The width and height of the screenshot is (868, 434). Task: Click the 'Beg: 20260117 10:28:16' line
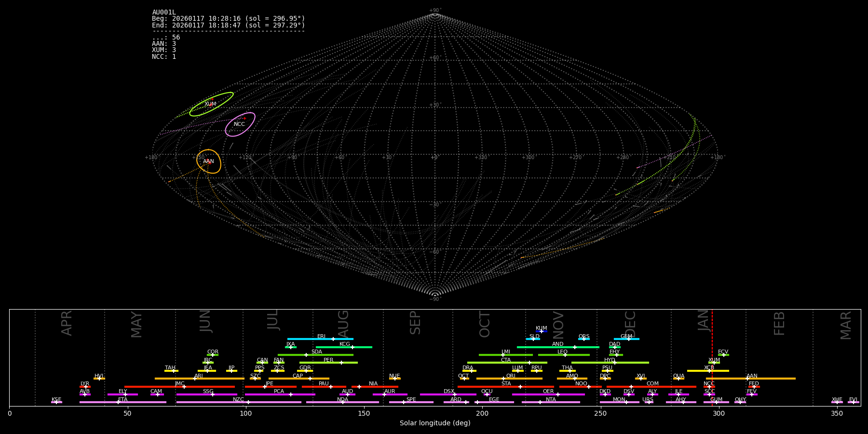(x=229, y=19)
